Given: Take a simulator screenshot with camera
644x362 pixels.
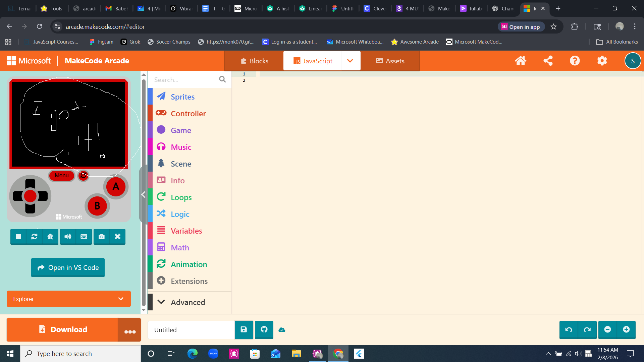Looking at the screenshot, I should pos(101,237).
